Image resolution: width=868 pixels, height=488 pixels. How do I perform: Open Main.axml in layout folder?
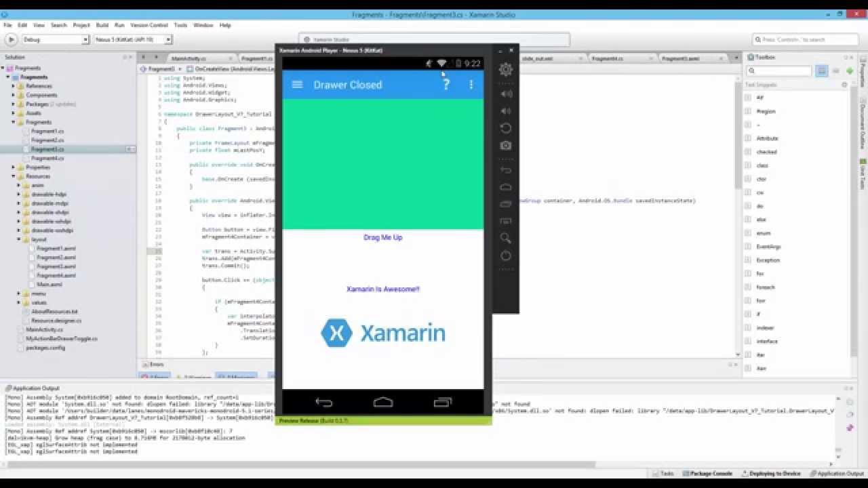[49, 285]
